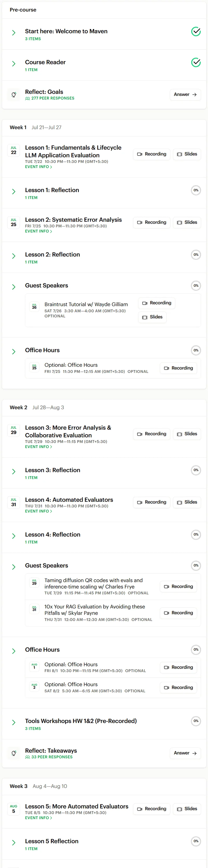Click the 277 peer responses people icon
The height and width of the screenshot is (868, 208).
coord(27,98)
